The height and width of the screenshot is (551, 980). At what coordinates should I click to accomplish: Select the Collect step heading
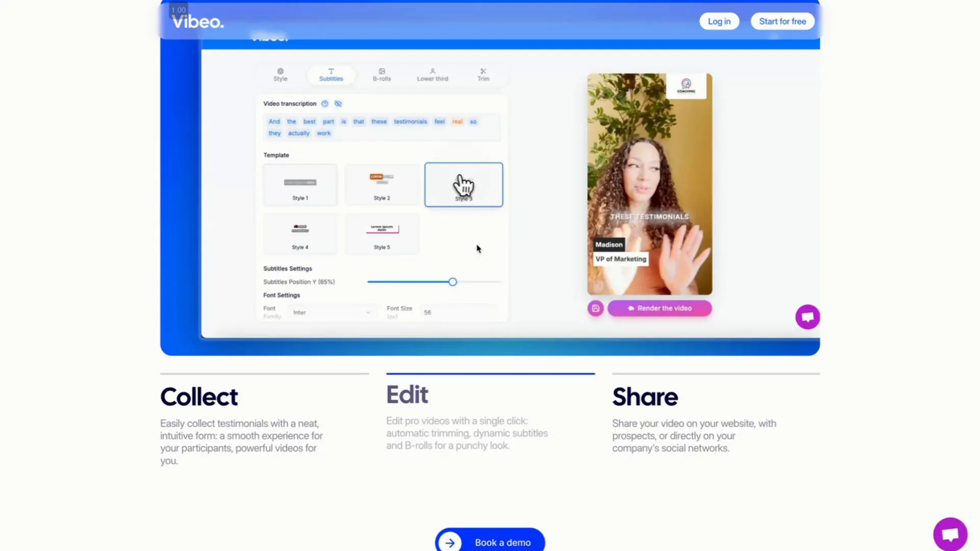pos(199,396)
